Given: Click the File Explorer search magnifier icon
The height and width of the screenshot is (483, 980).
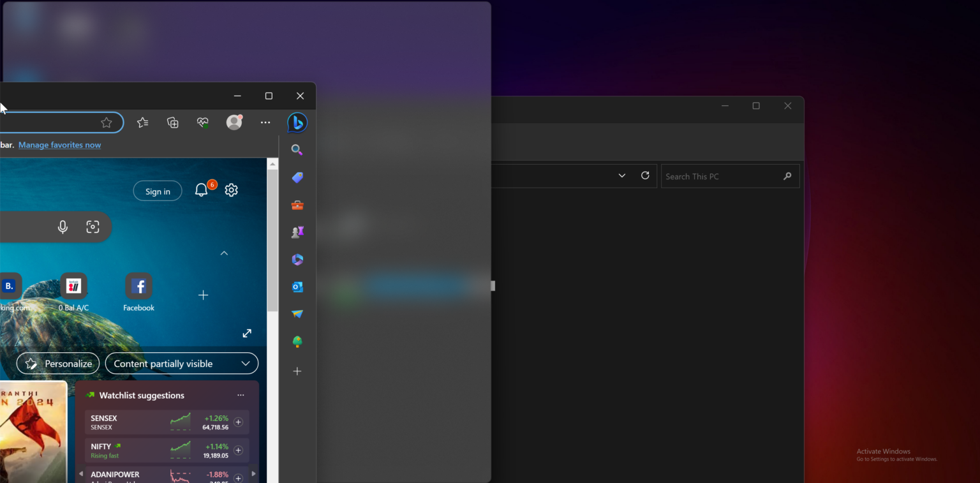Looking at the screenshot, I should (x=787, y=176).
